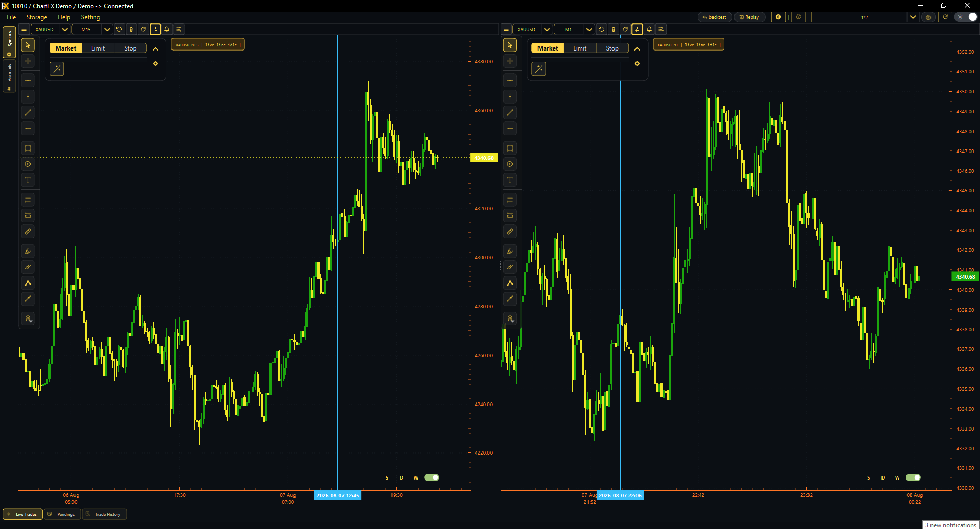Click robot icon in top bar
The width and height of the screenshot is (980, 529).
pos(928,17)
